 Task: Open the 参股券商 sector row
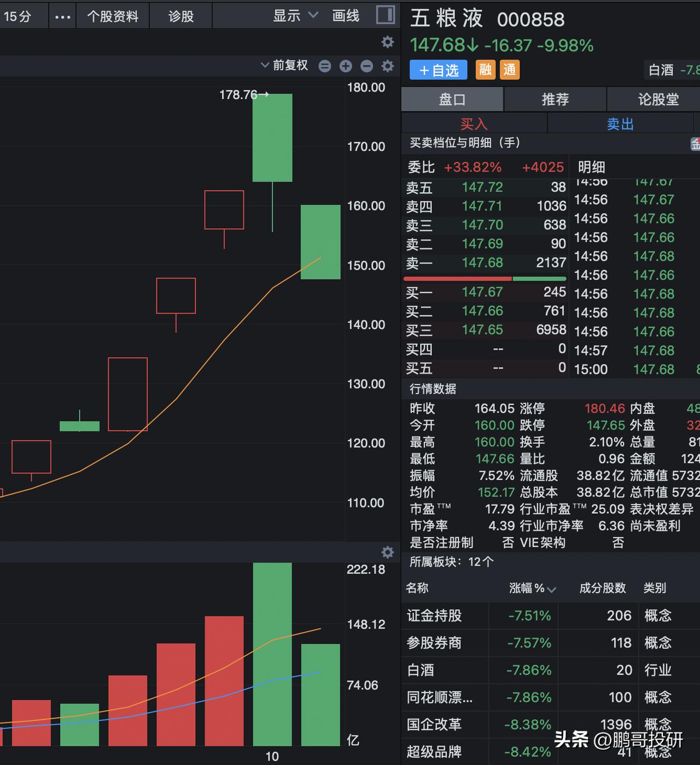551,643
